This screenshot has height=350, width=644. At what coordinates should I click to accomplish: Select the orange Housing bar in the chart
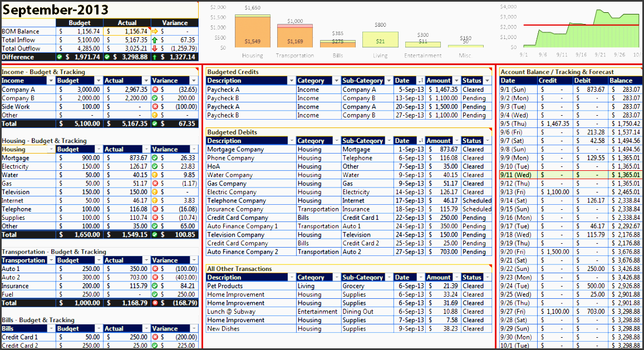[x=252, y=32]
